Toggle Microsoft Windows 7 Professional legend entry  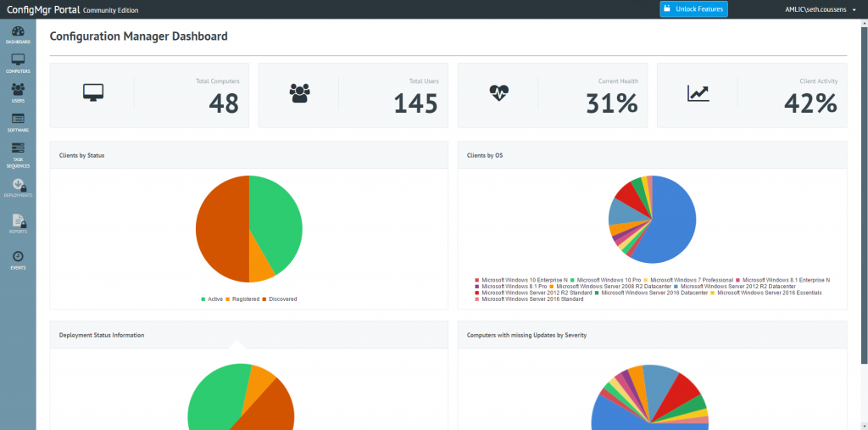[x=688, y=281]
